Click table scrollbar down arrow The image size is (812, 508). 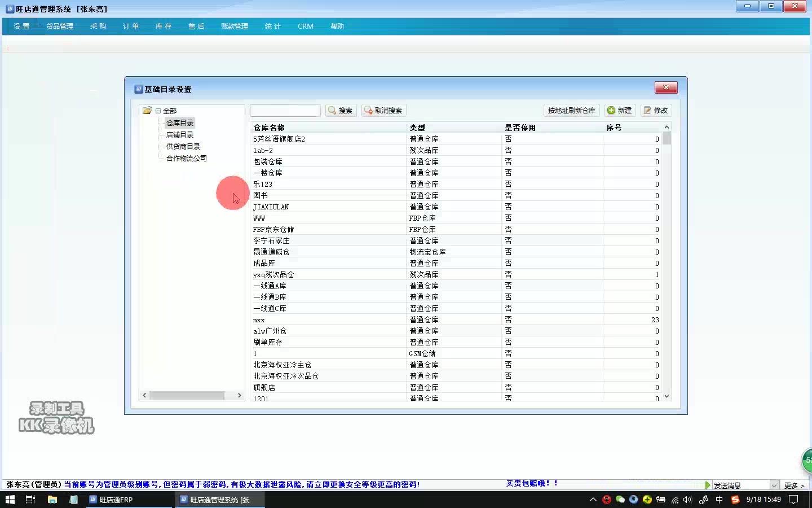[667, 396]
